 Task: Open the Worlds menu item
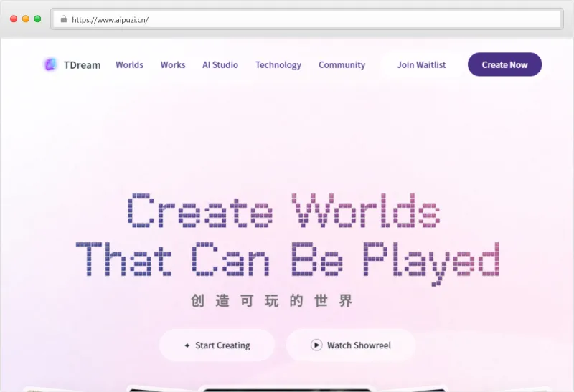tap(130, 64)
